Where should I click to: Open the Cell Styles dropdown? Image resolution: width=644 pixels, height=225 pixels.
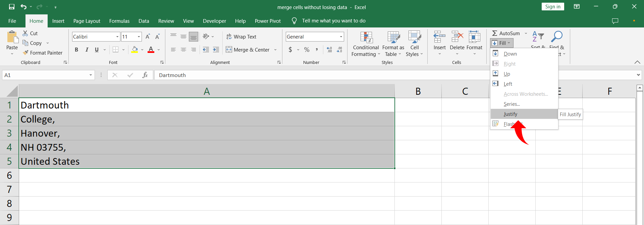[415, 44]
